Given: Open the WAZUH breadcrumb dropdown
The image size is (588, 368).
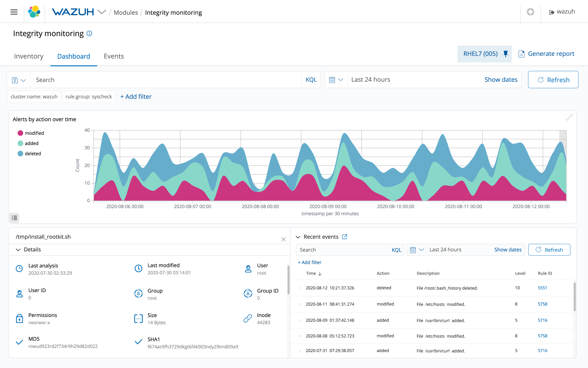Looking at the screenshot, I should pyautogui.click(x=102, y=12).
